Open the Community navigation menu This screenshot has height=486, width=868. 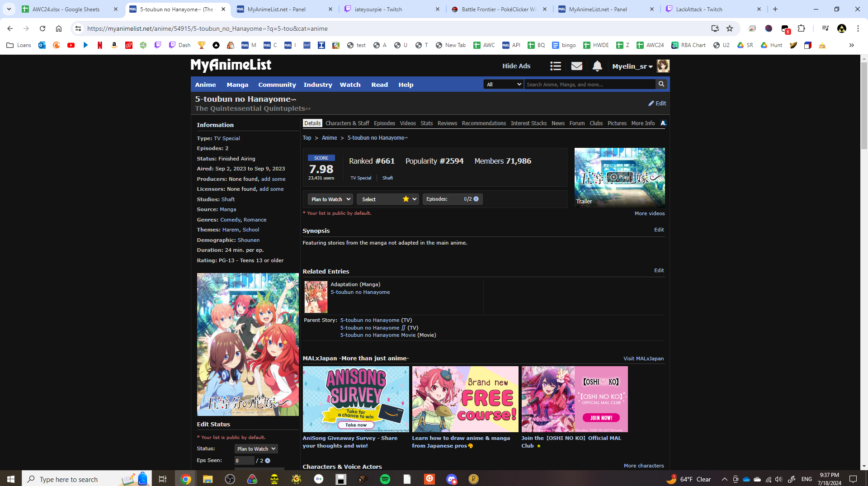277,85
